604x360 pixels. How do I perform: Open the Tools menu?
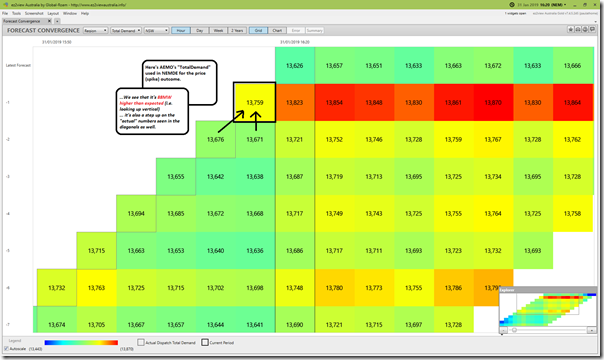coord(16,13)
